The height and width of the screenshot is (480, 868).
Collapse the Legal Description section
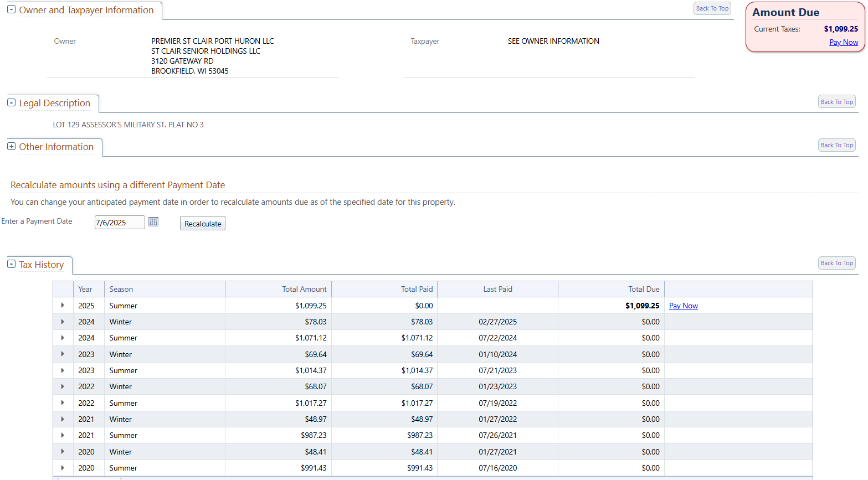point(11,102)
